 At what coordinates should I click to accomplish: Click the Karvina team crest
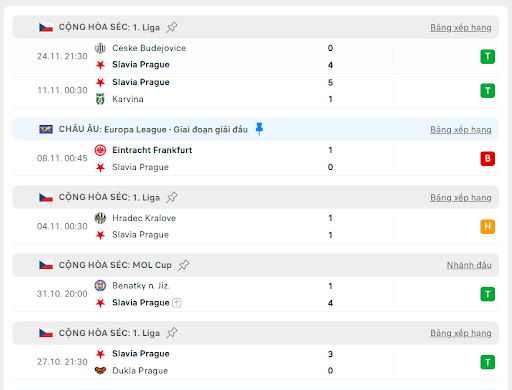click(100, 99)
